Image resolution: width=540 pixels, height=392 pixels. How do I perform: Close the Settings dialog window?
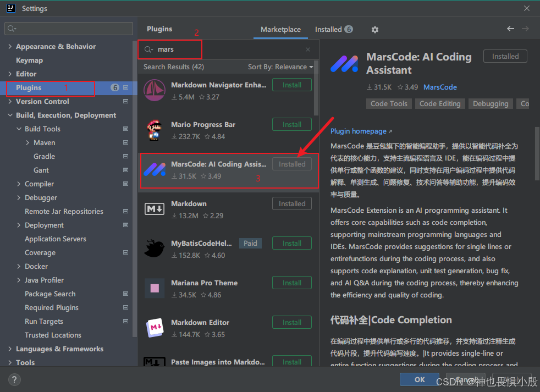coord(527,8)
